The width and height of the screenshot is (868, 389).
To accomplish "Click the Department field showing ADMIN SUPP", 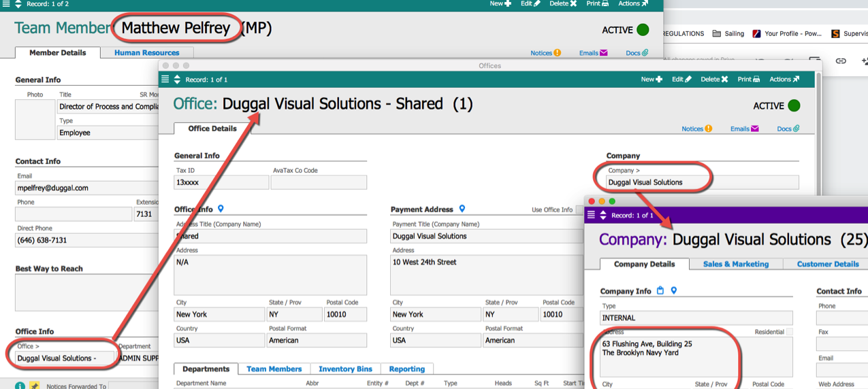I will (138, 358).
